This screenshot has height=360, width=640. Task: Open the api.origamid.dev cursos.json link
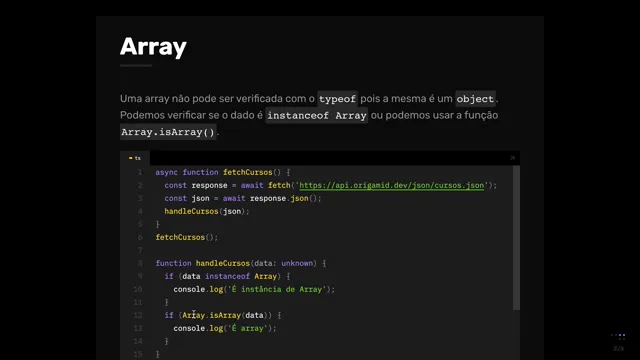[x=391, y=185]
